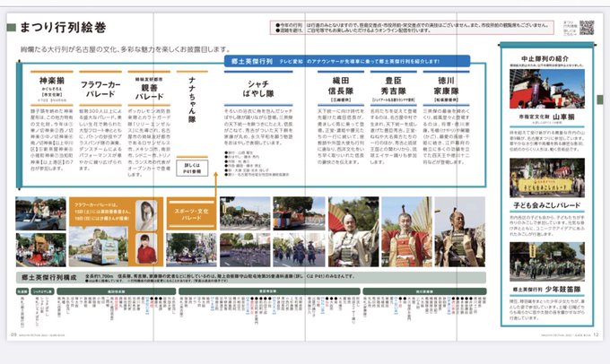The image size is (610, 364).
Task: Open the orange shachi float photo
Action: coord(299,213)
